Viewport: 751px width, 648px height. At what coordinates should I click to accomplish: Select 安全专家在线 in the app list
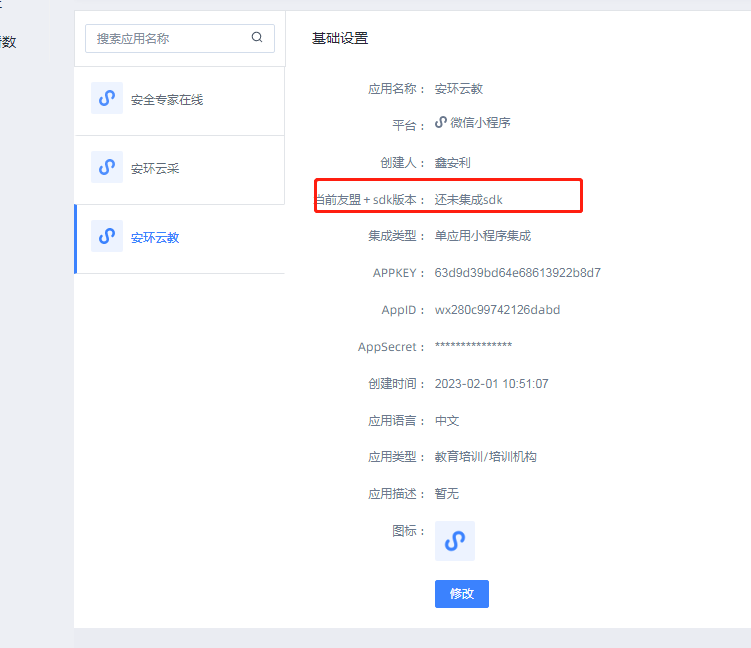(x=167, y=100)
